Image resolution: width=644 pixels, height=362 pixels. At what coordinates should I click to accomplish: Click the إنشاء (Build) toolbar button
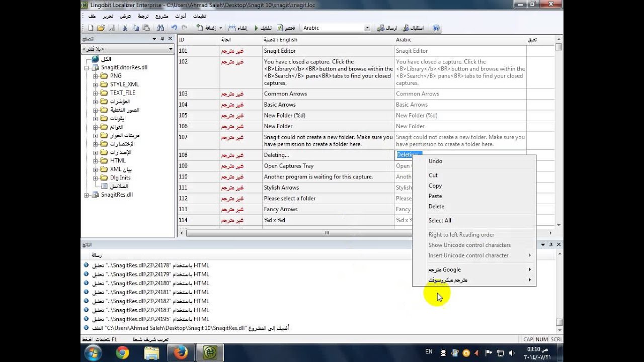pyautogui.click(x=238, y=28)
